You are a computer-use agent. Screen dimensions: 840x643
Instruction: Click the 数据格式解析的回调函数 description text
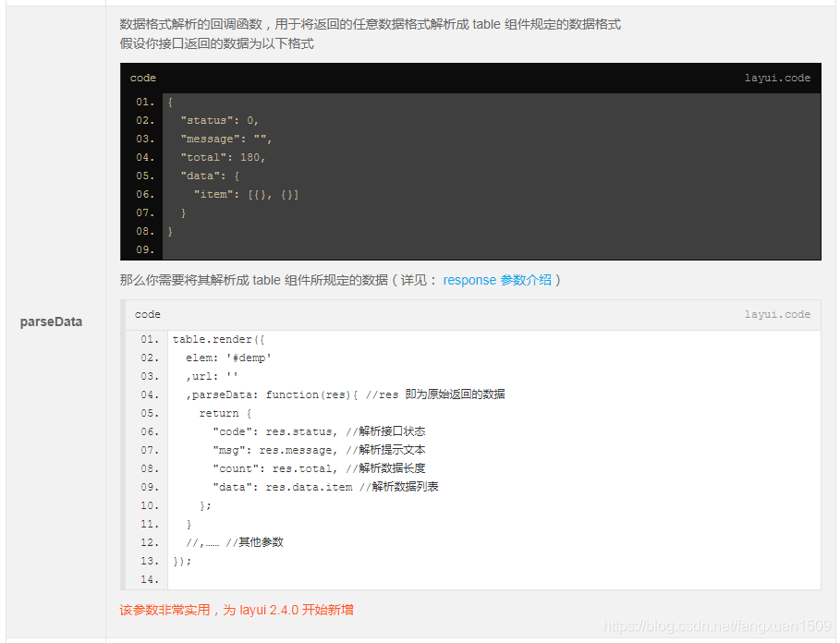370,25
